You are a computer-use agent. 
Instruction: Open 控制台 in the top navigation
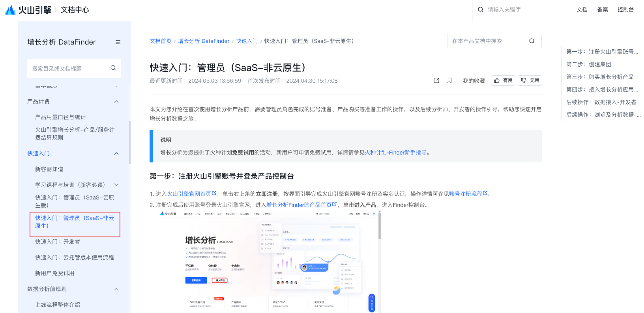click(626, 9)
